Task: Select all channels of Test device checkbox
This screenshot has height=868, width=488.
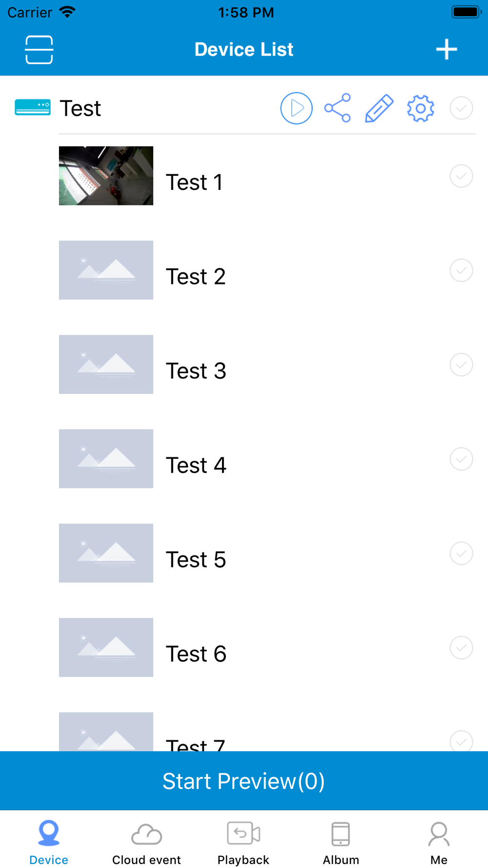Action: (461, 108)
